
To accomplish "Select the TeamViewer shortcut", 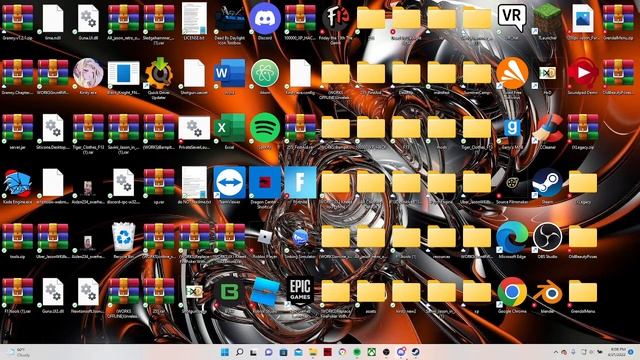I will 230,182.
